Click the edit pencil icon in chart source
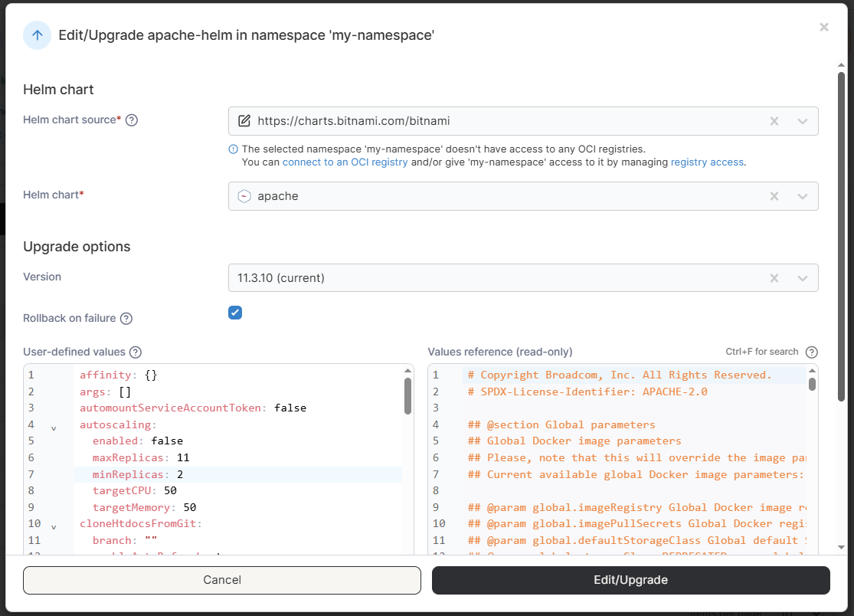 pyautogui.click(x=244, y=121)
